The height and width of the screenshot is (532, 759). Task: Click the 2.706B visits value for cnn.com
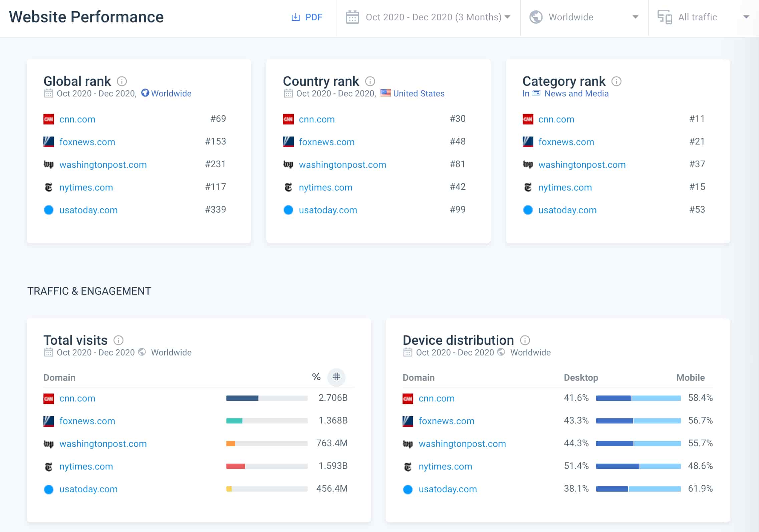coord(333,398)
